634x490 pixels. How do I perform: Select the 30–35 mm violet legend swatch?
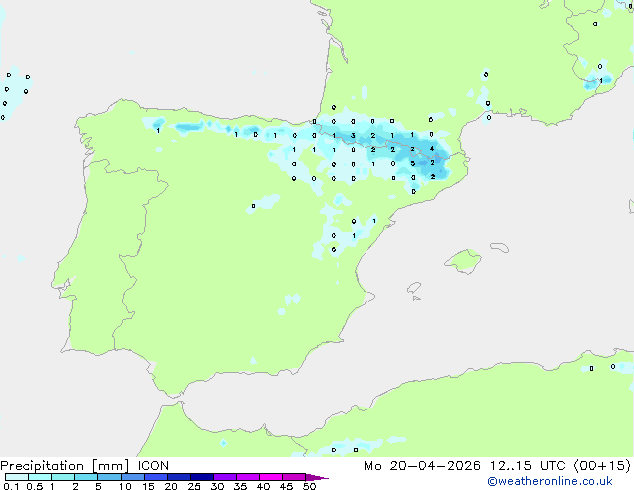[x=225, y=477]
